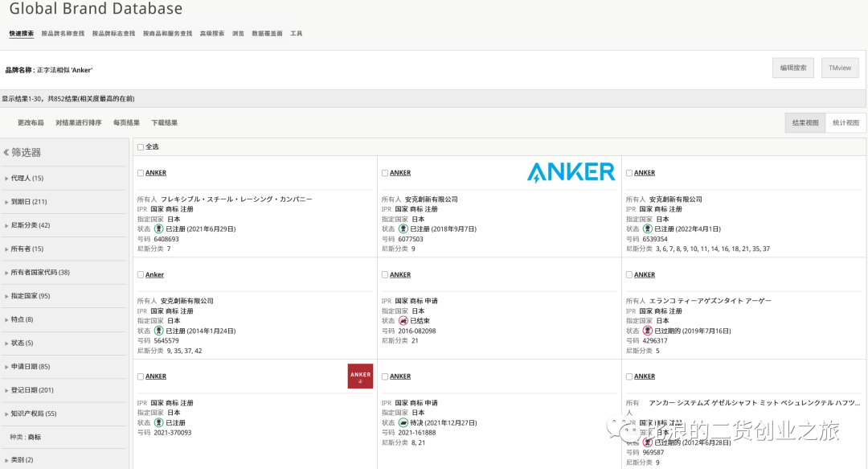Click the TMview button
This screenshot has height=469, width=868.
click(x=840, y=68)
